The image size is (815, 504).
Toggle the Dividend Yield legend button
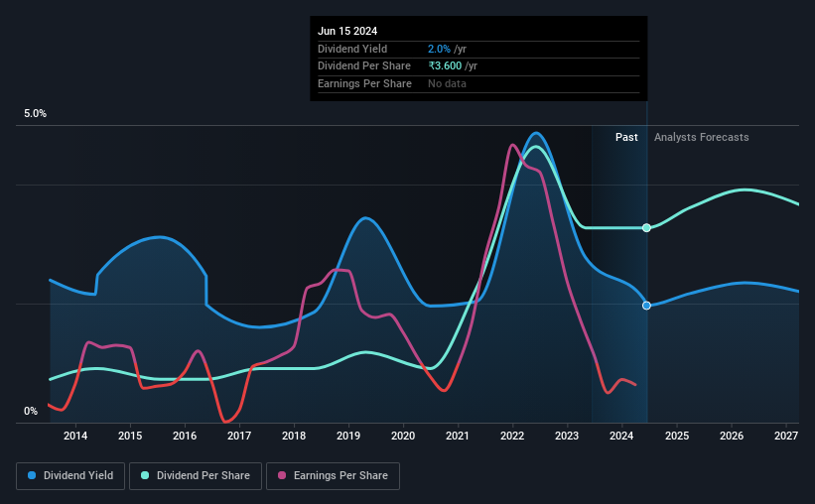(70, 476)
